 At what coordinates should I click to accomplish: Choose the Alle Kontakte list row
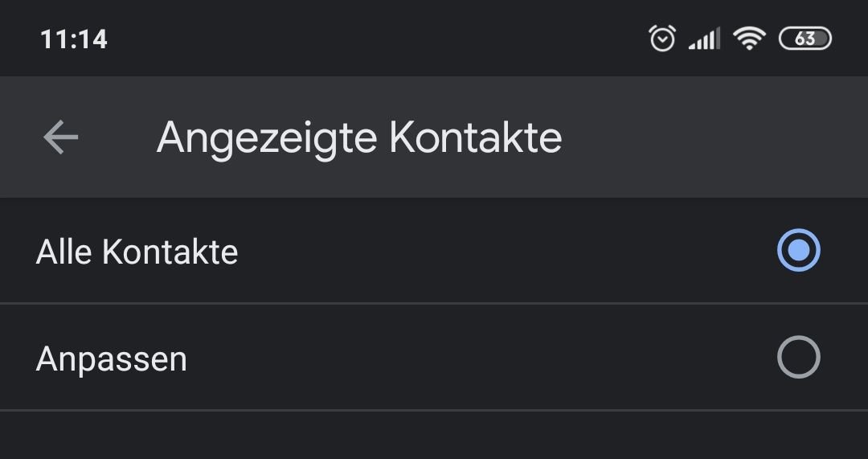tap(434, 251)
